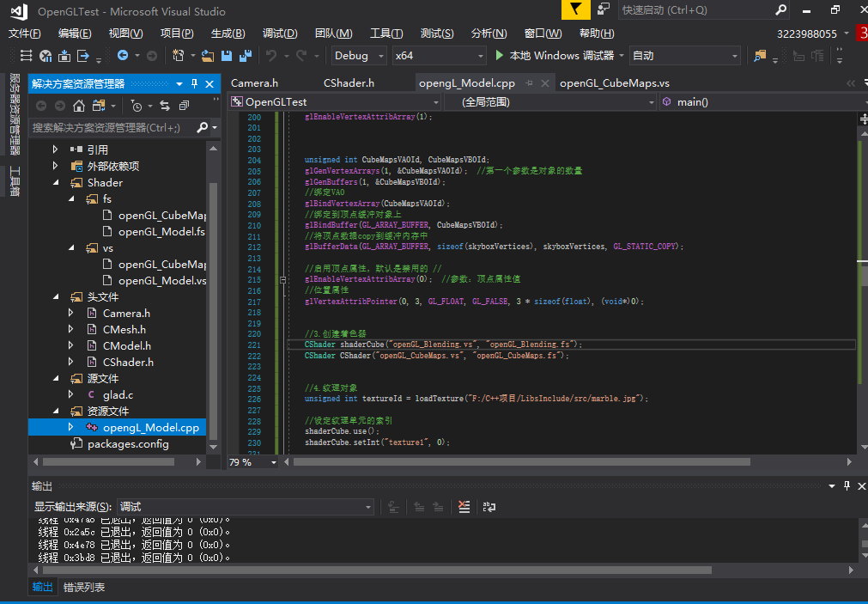868x604 pixels.
Task: Switch to the 错误列表 tab
Action: point(84,587)
